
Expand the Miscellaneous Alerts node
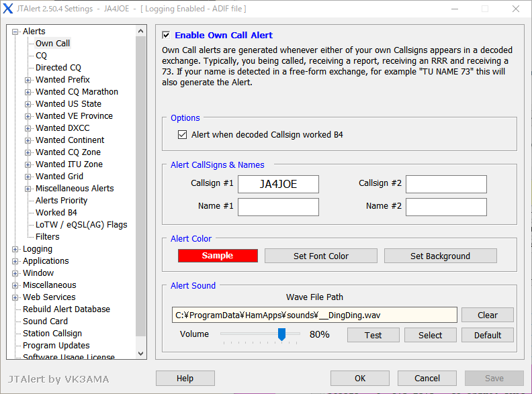click(x=28, y=189)
